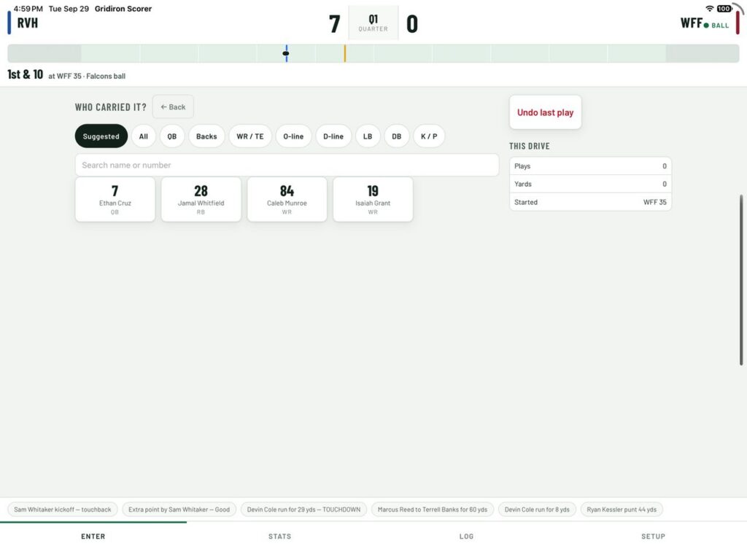The width and height of the screenshot is (747, 560).
Task: Filter players by Backs
Action: pos(206,136)
